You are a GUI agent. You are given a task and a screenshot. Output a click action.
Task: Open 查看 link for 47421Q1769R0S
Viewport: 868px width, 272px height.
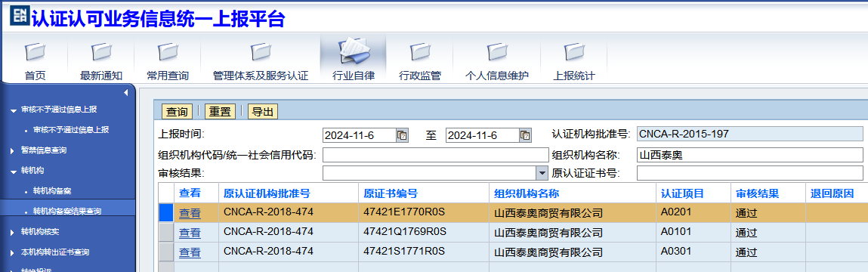[x=190, y=233]
